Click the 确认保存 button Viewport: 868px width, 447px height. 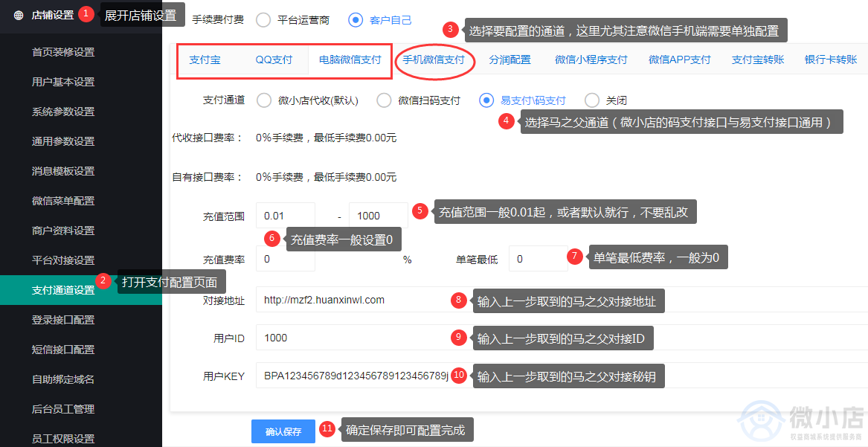click(x=283, y=431)
